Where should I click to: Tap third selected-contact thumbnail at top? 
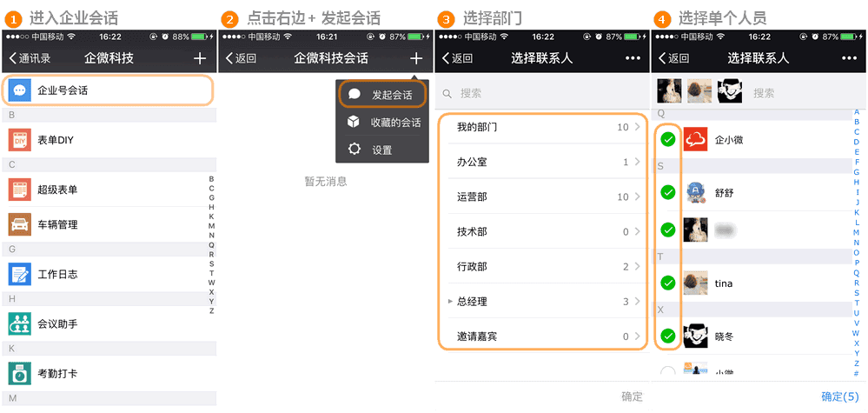coord(730,90)
